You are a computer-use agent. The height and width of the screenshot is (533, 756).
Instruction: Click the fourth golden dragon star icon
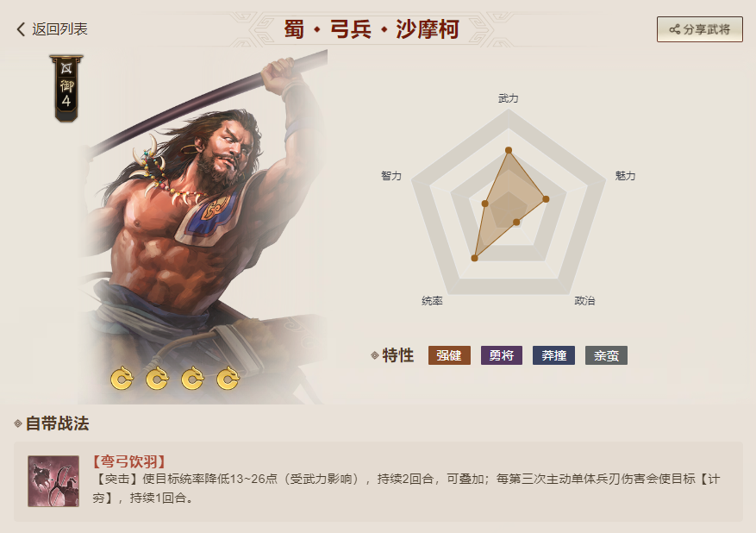pyautogui.click(x=228, y=378)
